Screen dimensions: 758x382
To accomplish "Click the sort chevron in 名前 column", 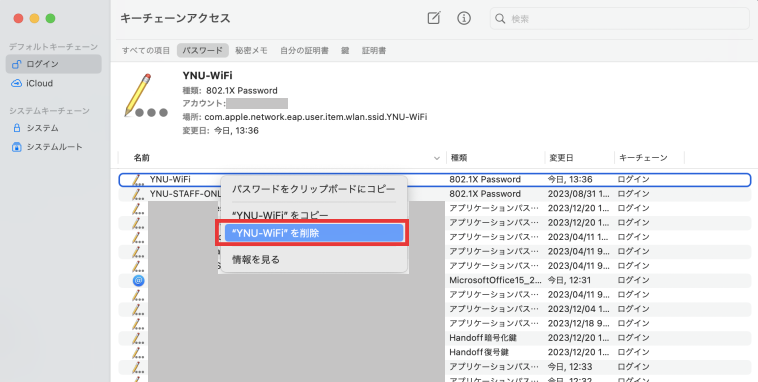I will (437, 158).
